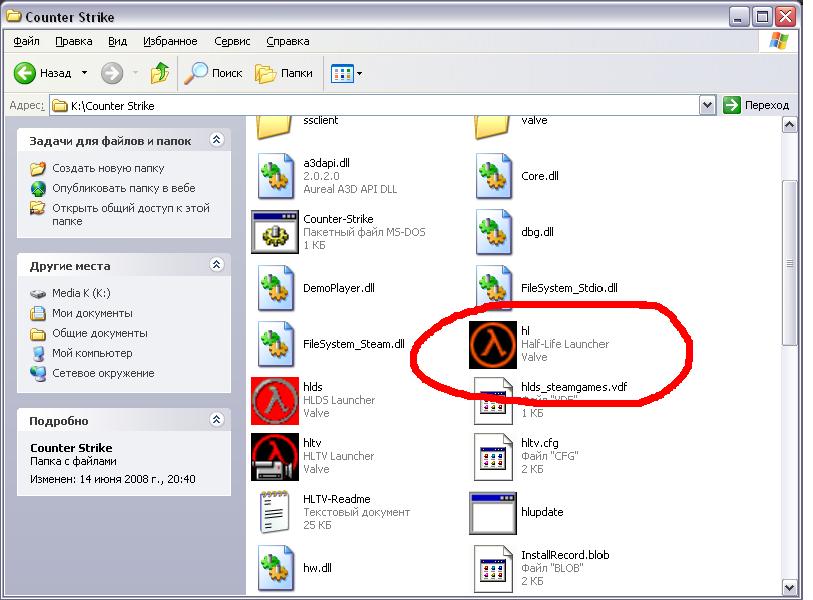Go to Мои документы
The height and width of the screenshot is (600, 813).
point(92,313)
